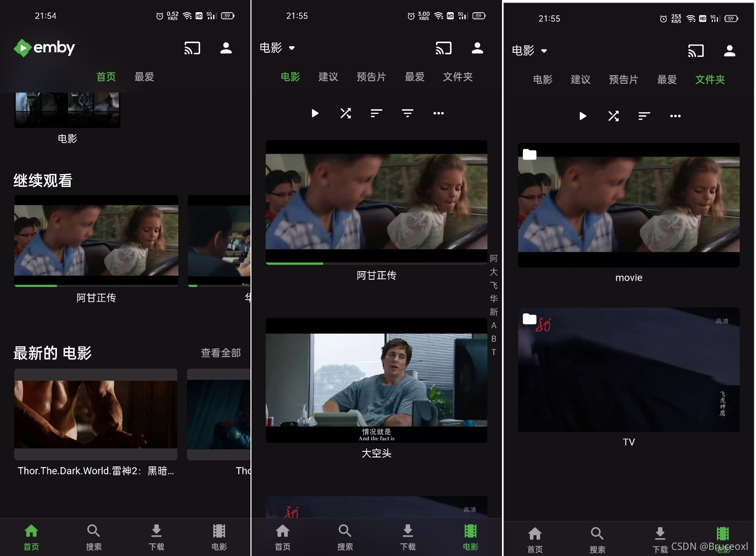Click the 阿甘正传 title text in the middle screen
Viewport: 756px width, 556px height.
pos(376,276)
